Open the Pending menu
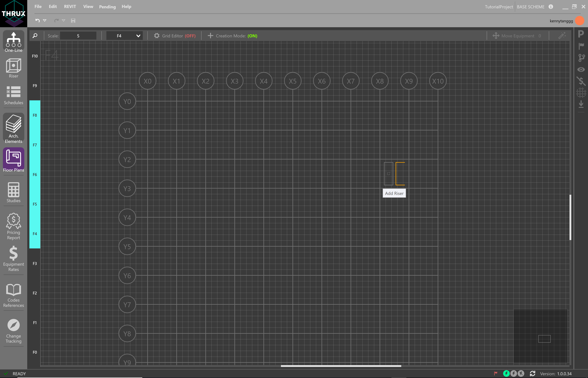 [x=107, y=7]
